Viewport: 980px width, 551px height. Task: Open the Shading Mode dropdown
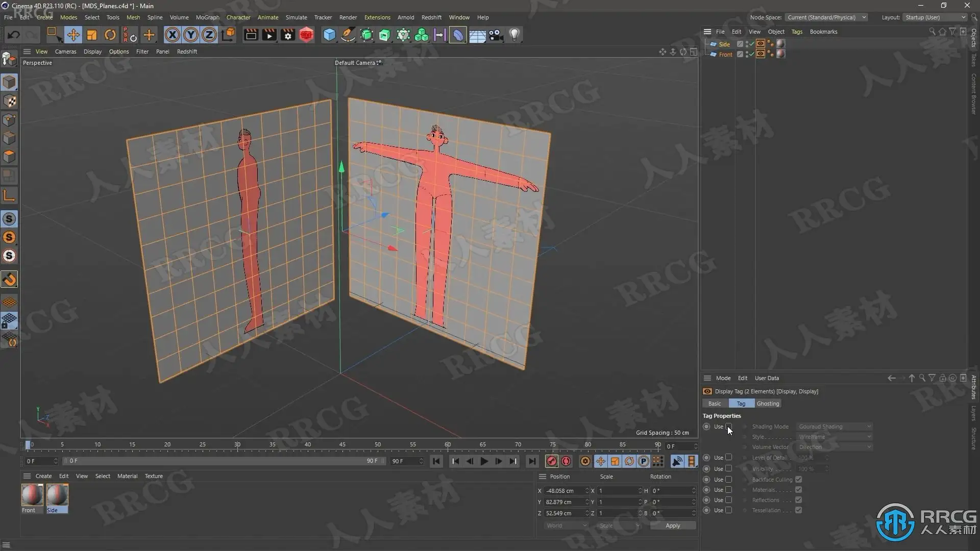pos(835,427)
